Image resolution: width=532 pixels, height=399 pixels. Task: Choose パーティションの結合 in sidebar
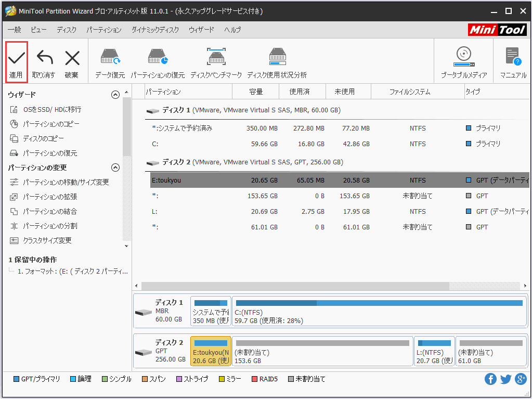click(44, 212)
